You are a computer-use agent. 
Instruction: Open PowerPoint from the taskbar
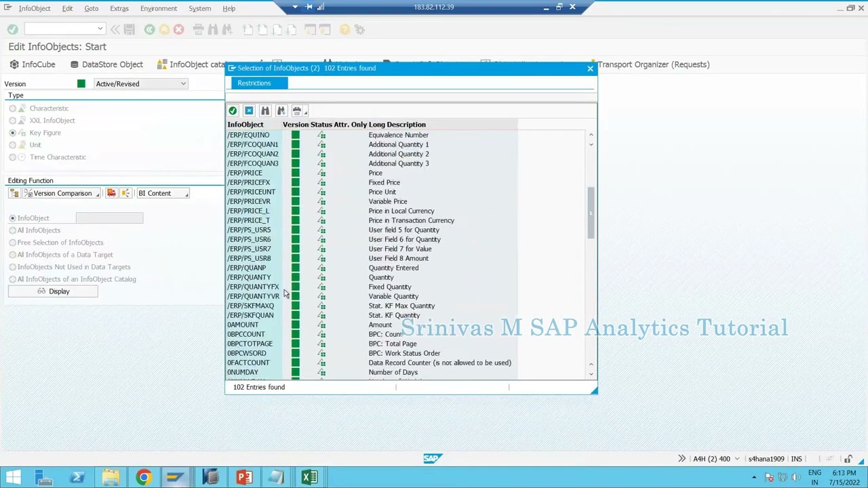click(x=244, y=477)
